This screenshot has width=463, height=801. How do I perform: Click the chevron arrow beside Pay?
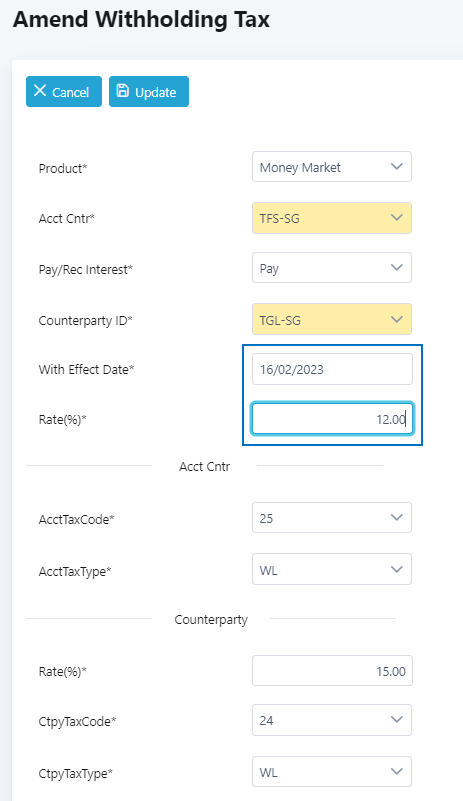pyautogui.click(x=397, y=268)
